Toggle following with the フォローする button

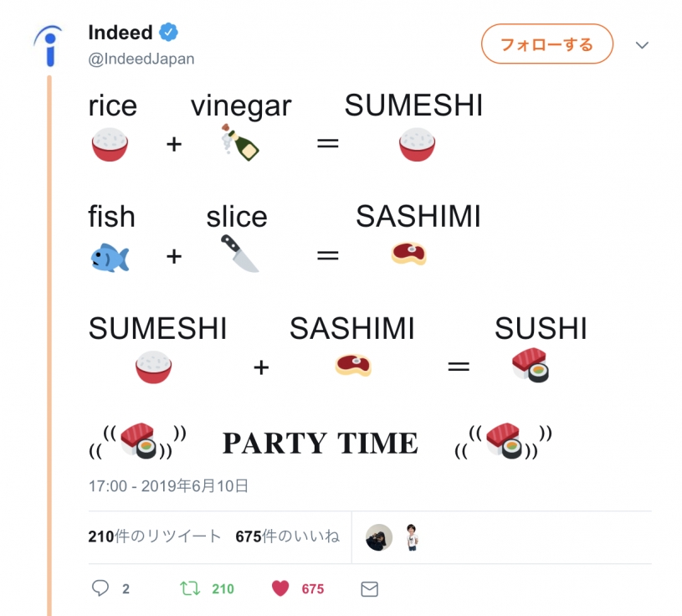point(546,44)
